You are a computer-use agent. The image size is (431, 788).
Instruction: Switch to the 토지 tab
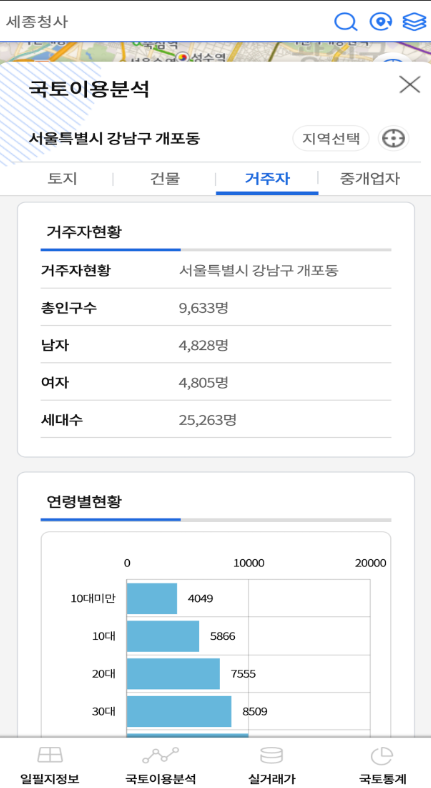click(x=62, y=178)
